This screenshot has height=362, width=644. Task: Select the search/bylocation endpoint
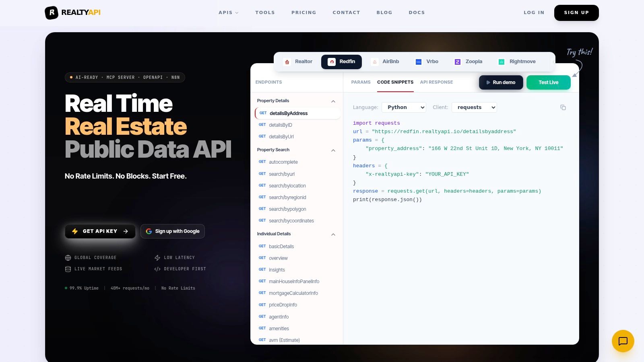[297, 186]
